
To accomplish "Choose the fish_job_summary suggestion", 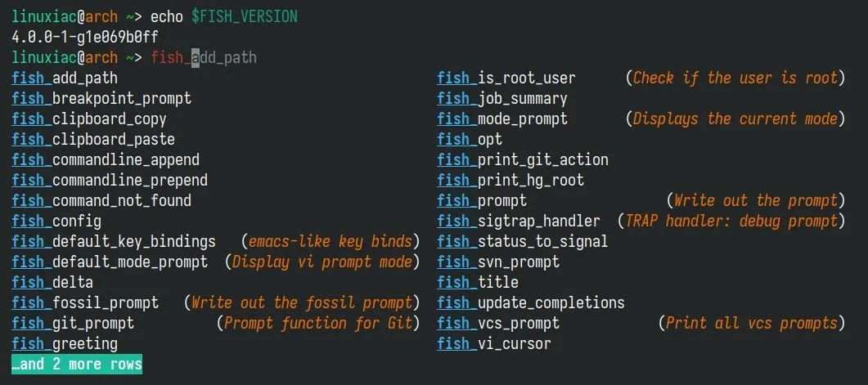I will tap(502, 98).
